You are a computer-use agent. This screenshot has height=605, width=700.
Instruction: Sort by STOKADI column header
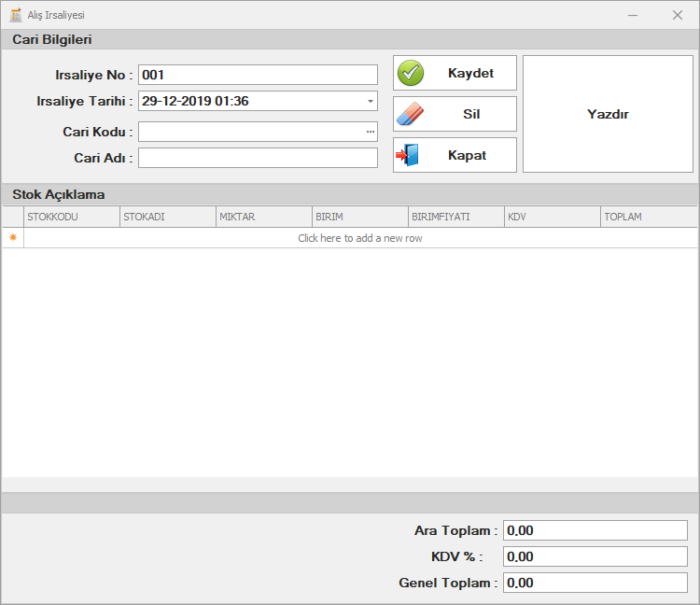point(168,217)
